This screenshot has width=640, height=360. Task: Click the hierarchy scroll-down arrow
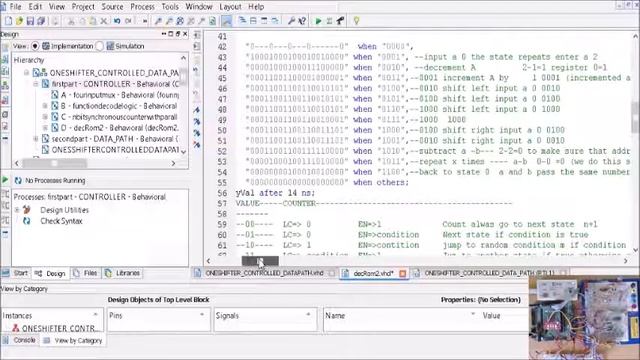[x=184, y=152]
